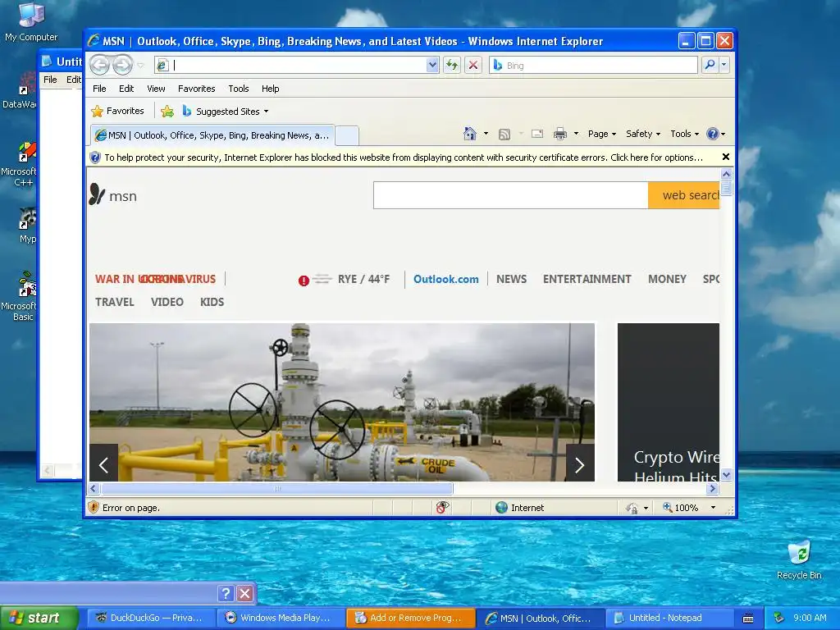The image size is (840, 630).
Task: Open the Print options dropdown arrow
Action: (x=577, y=134)
